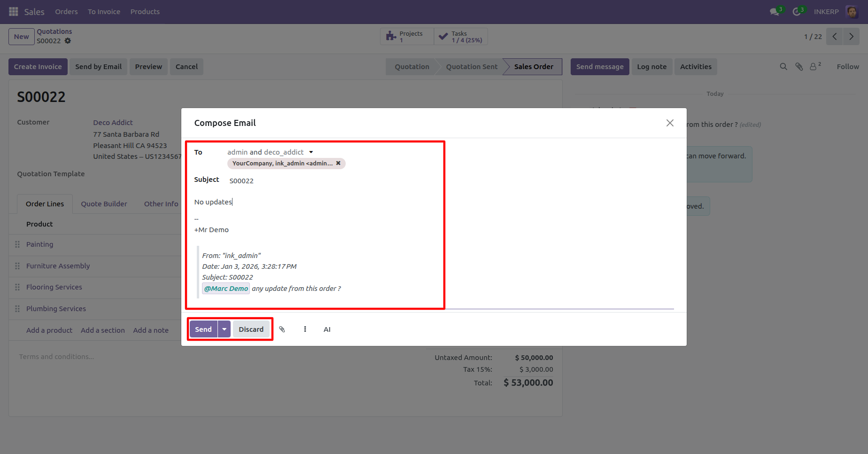Click the Log note button
The height and width of the screenshot is (454, 868).
pos(652,67)
